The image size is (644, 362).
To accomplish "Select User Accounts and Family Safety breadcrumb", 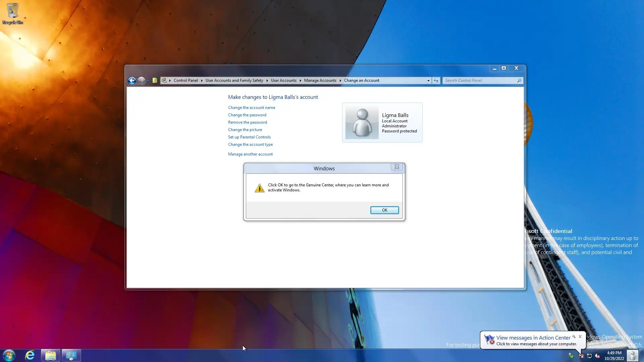I will point(234,80).
